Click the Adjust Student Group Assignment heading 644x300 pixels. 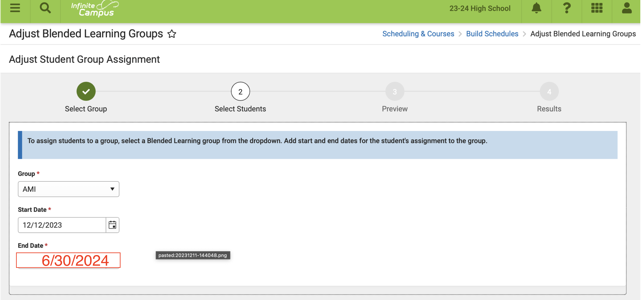point(84,59)
